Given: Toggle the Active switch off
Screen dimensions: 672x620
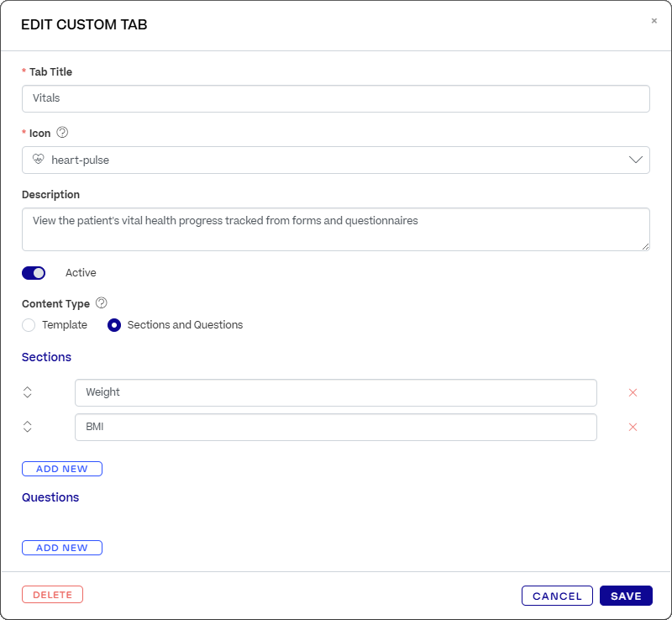Looking at the screenshot, I should coord(34,273).
